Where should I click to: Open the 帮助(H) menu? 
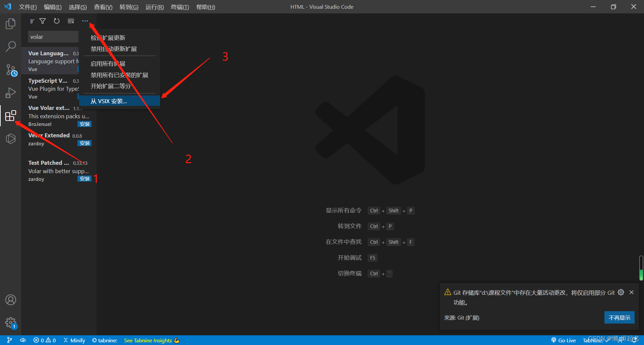pos(206,7)
